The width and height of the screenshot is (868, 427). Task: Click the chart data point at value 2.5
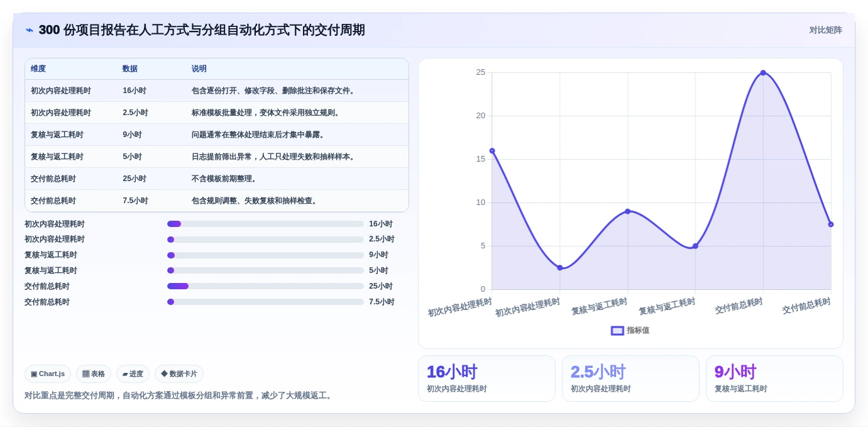560,268
